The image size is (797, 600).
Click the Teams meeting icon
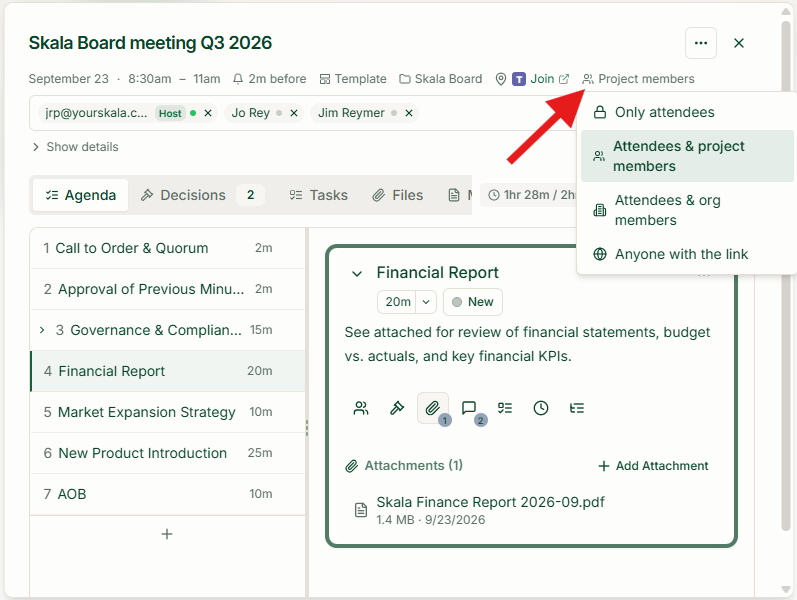click(518, 79)
